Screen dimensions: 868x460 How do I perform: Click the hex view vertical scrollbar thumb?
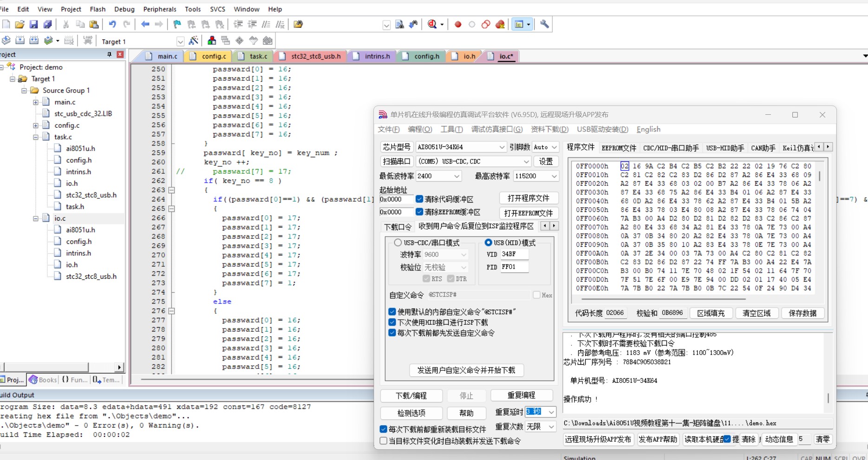(819, 176)
